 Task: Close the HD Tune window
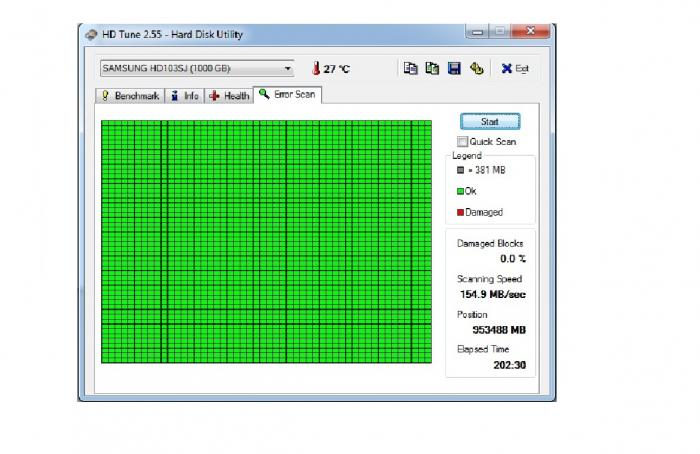tap(530, 31)
